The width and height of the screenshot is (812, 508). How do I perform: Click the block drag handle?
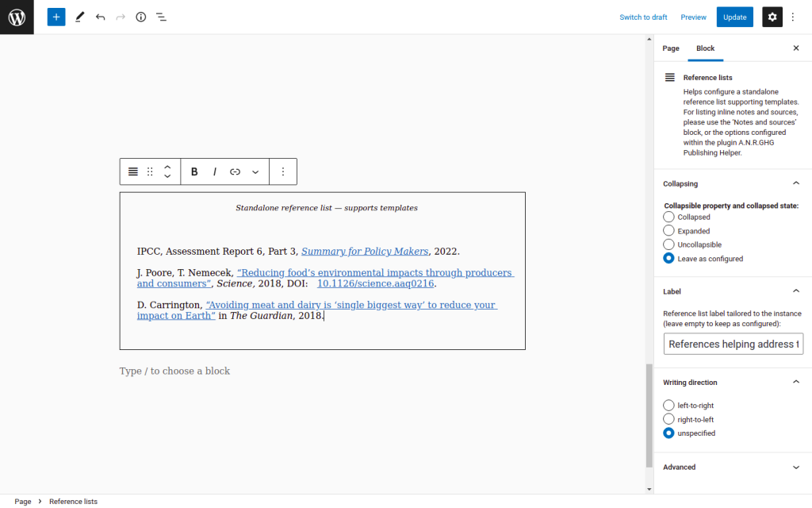point(150,171)
